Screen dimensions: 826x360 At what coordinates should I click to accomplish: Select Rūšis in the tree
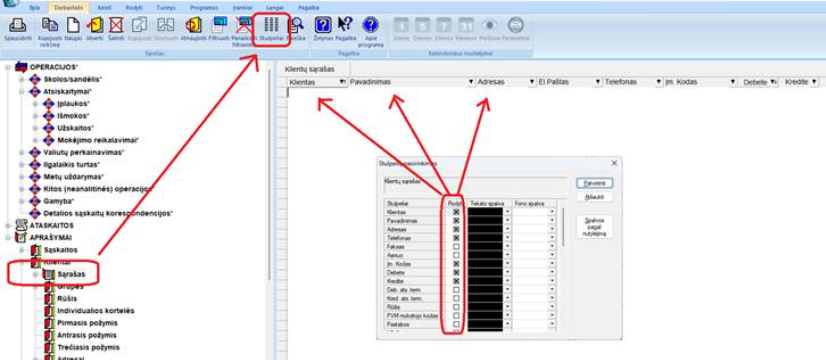[x=66, y=298]
